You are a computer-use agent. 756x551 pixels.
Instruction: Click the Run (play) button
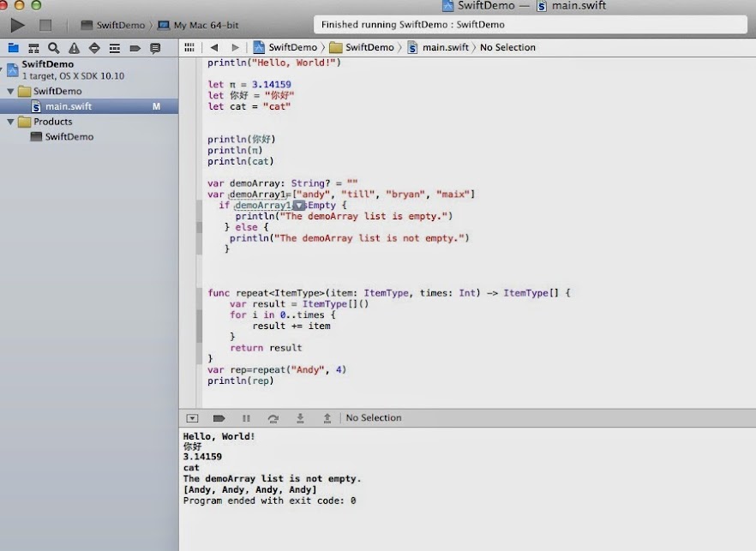(x=17, y=26)
